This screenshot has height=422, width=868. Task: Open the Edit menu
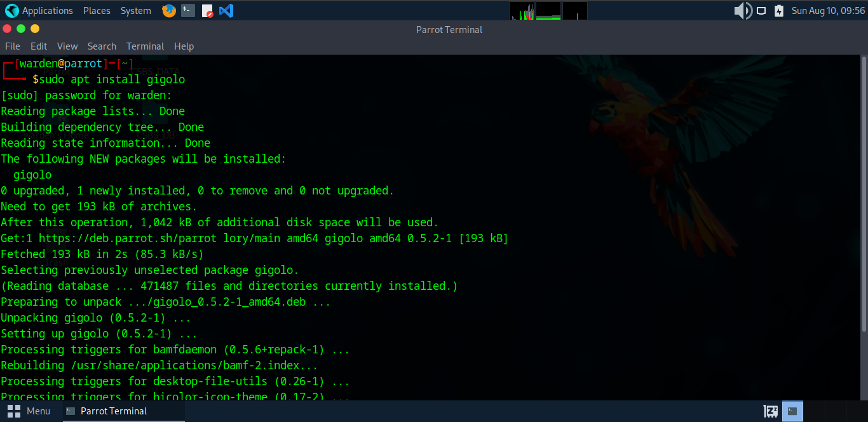(x=39, y=46)
